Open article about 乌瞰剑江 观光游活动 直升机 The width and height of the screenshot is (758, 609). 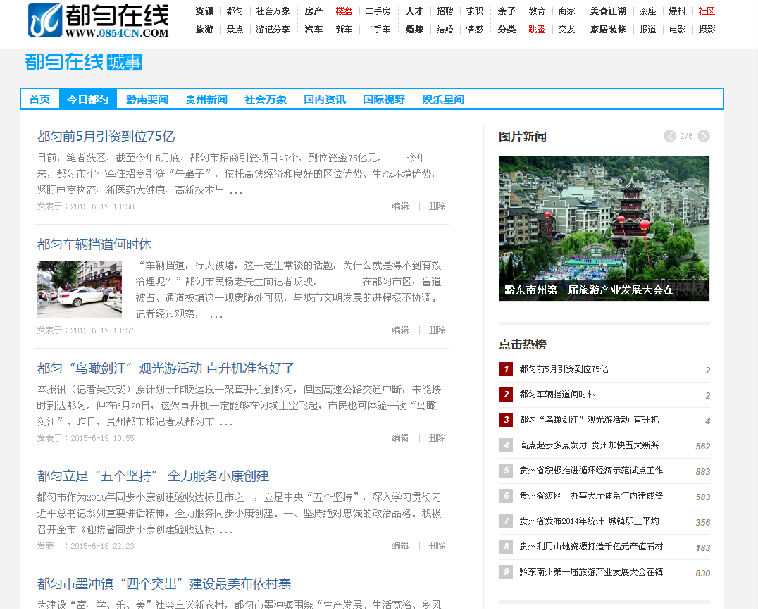[165, 368]
